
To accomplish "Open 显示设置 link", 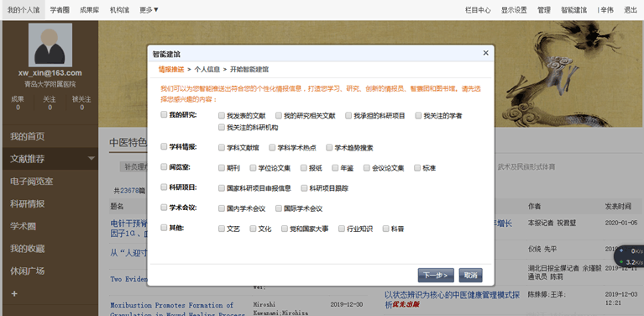I will click(x=514, y=10).
